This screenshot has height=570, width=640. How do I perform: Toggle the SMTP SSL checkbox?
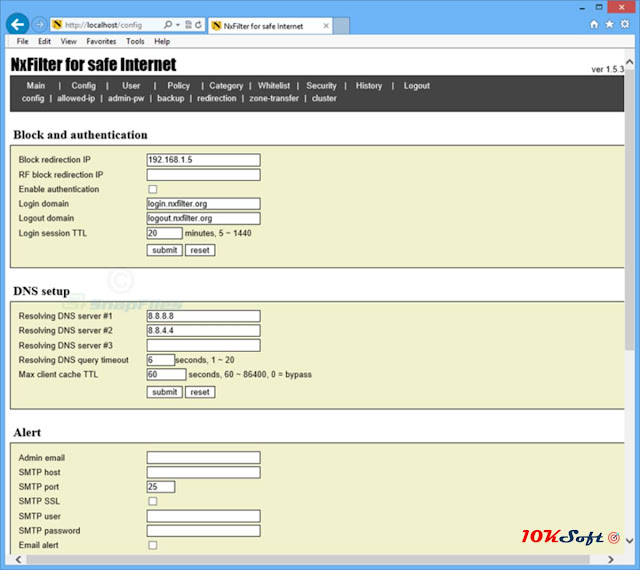(153, 501)
